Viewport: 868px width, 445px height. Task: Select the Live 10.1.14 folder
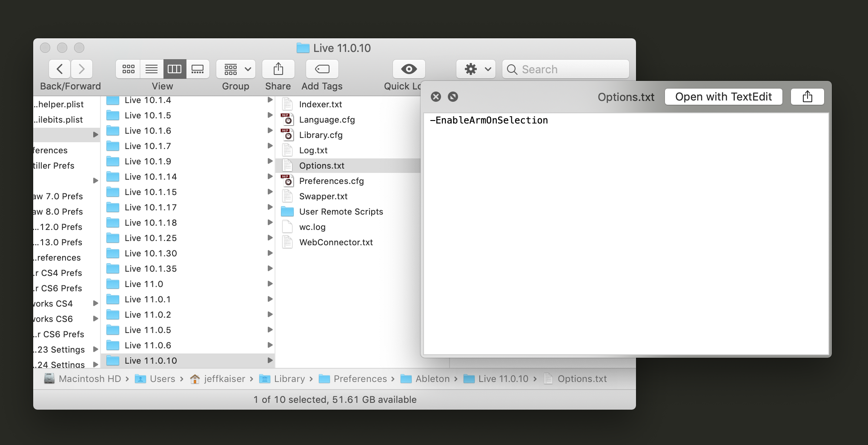pos(188,177)
